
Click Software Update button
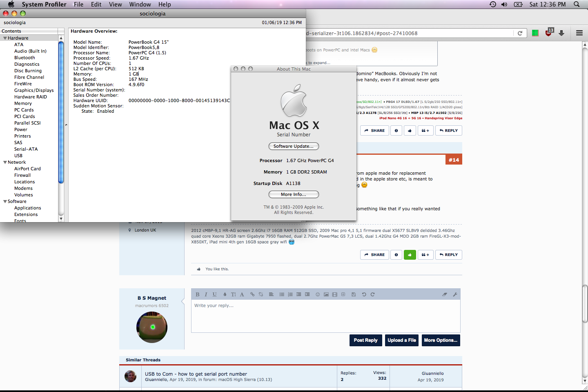click(x=294, y=146)
